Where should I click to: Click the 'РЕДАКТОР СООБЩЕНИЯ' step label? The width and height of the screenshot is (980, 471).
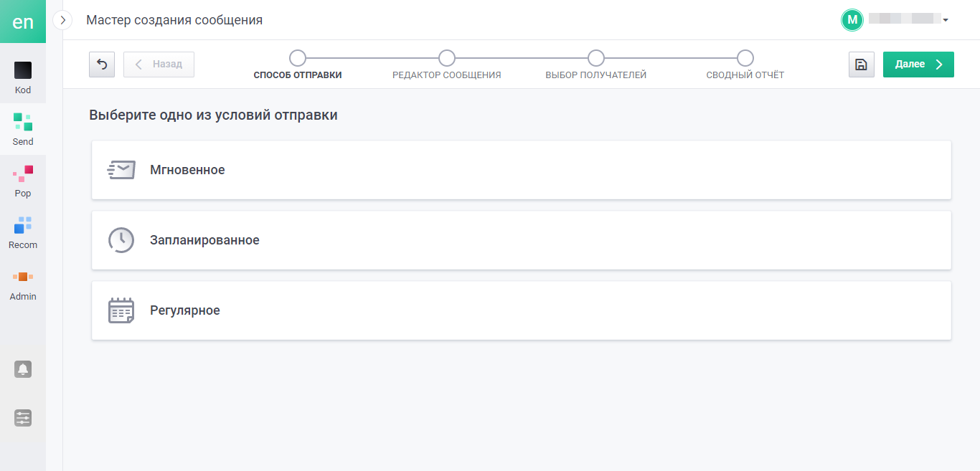pyautogui.click(x=447, y=75)
